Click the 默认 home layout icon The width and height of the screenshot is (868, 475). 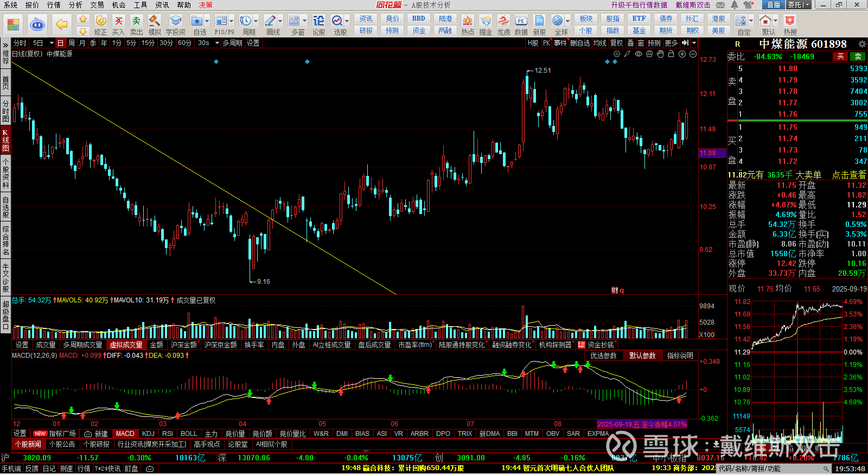765,21
